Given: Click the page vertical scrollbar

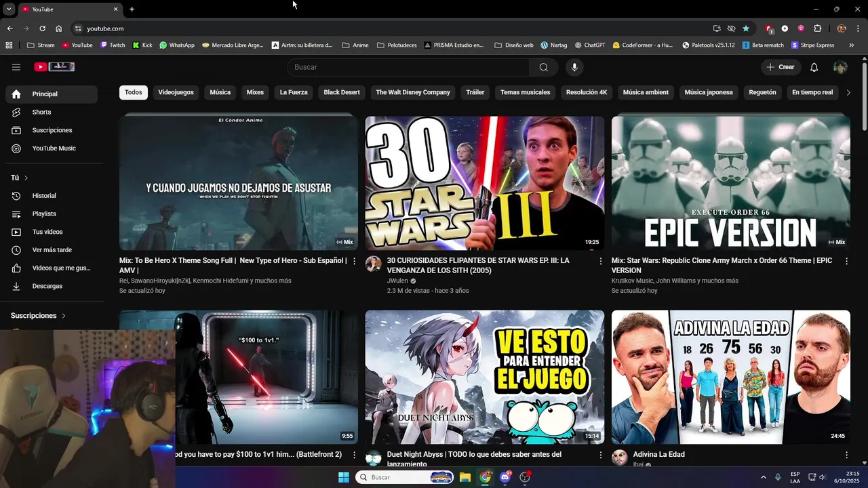Looking at the screenshot, I should point(865,95).
